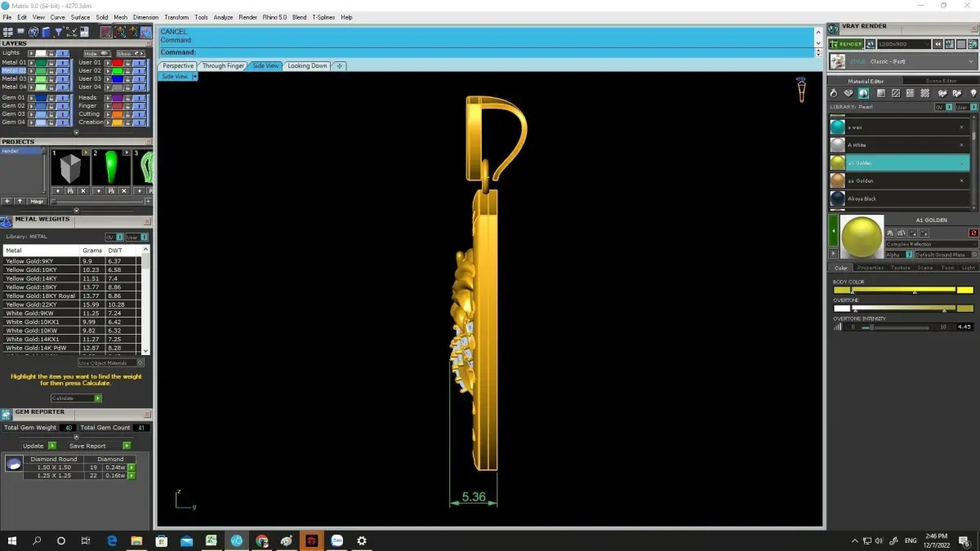Toggle visibility of the Gem 01 layer
This screenshot has width=980, height=551.
(x=62, y=98)
